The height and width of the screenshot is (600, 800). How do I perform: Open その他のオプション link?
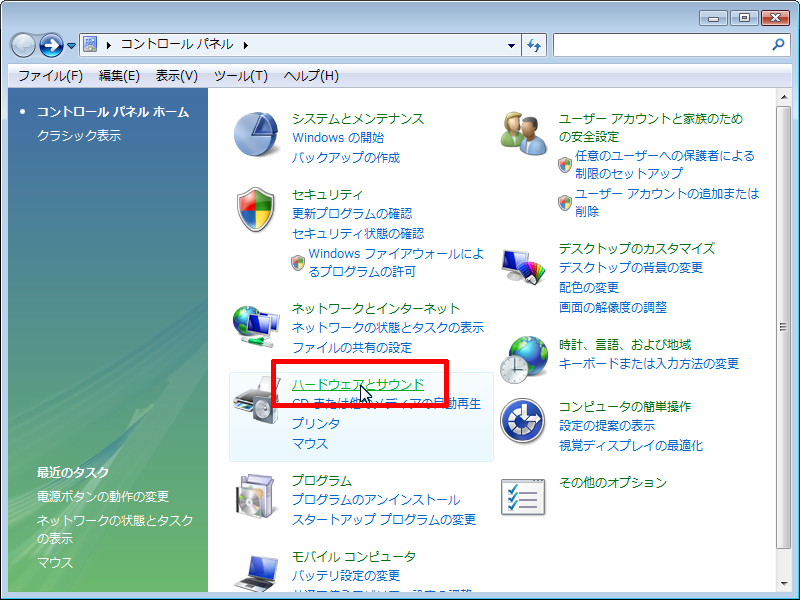(613, 482)
